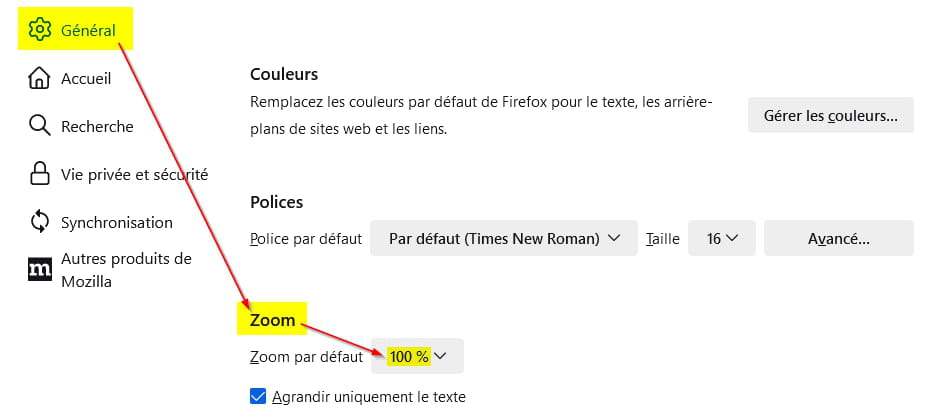Click the chevron next to 100 %
This screenshot has height=409, width=942.
coord(440,356)
